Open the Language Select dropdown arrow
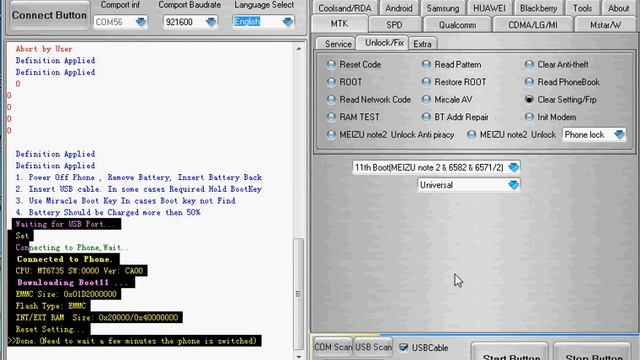Viewport: 640px width, 360px height. (x=288, y=22)
